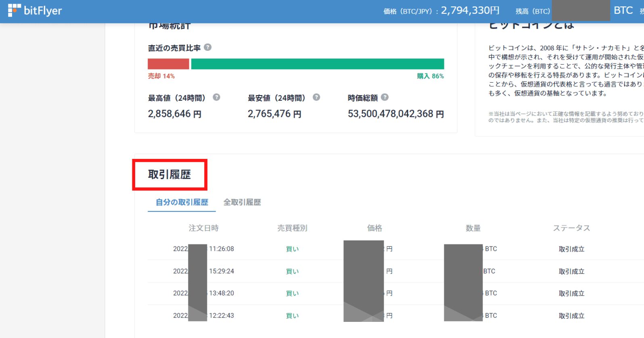Click the 数量 column header
644x338 pixels.
point(473,228)
